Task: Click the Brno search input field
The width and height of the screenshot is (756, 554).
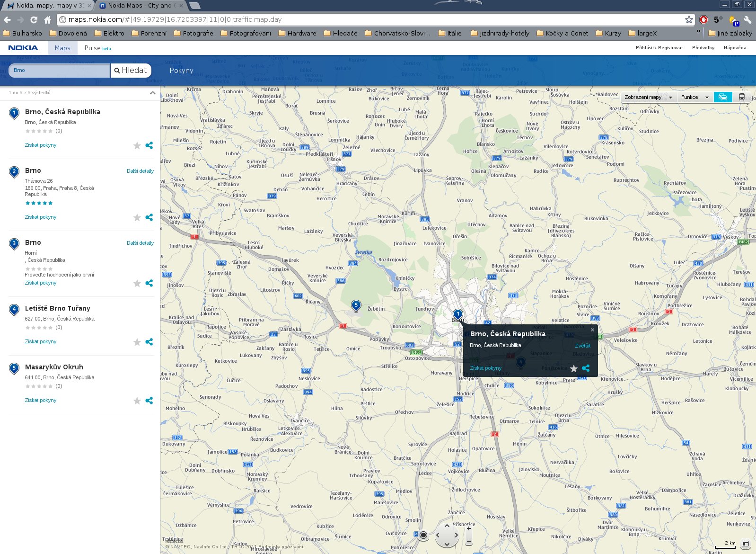Action: tap(60, 70)
